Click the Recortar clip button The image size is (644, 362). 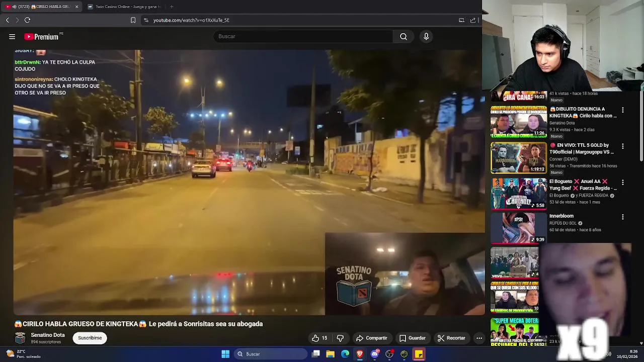pos(451,338)
